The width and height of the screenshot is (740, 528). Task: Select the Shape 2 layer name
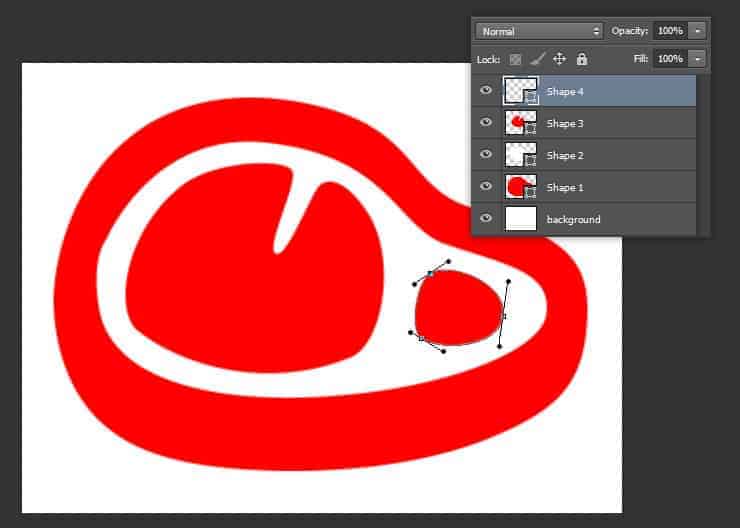point(565,155)
